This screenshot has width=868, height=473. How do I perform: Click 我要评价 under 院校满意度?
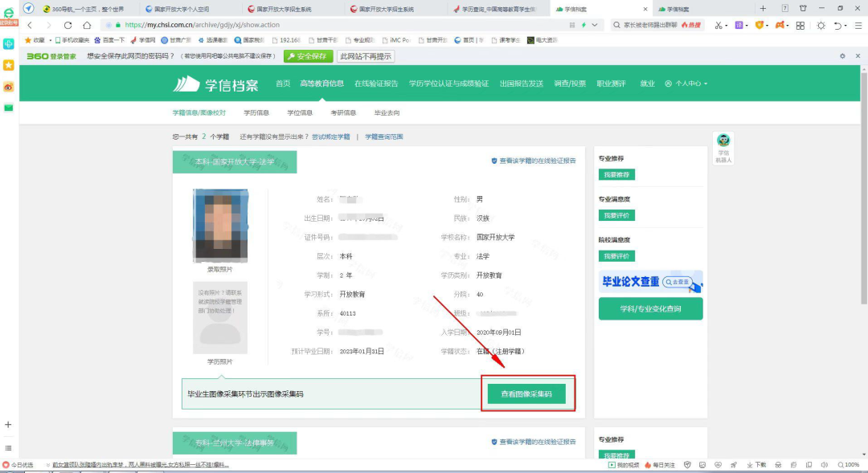pyautogui.click(x=616, y=256)
